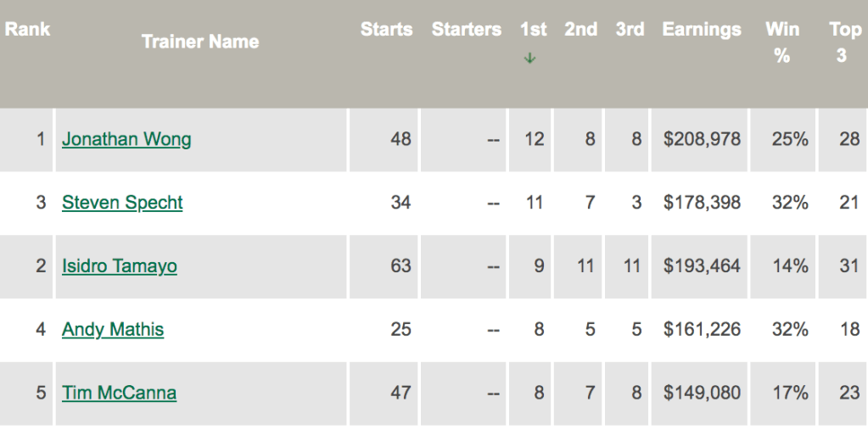The image size is (868, 430).
Task: Sort table by Starts column
Action: pos(386,30)
